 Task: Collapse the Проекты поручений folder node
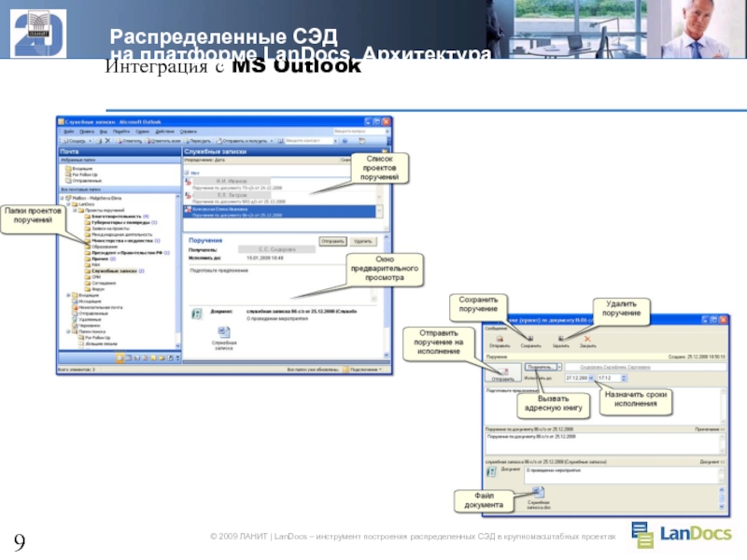(x=75, y=210)
